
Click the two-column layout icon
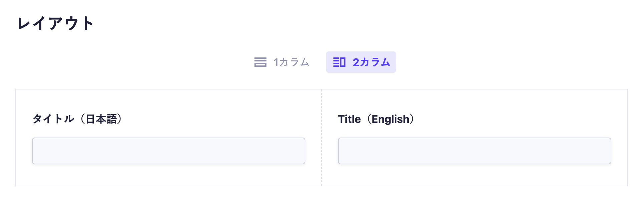pos(339,62)
